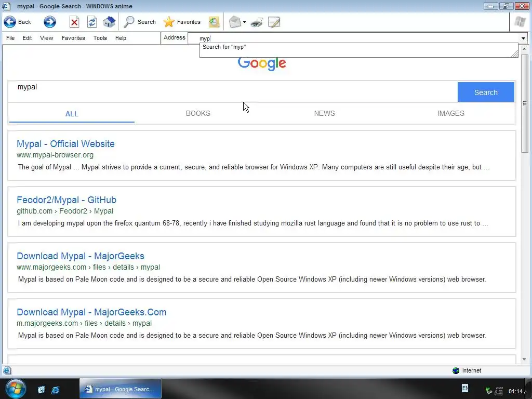The image size is (532, 399).
Task: Open the History clock icon
Action: 214,22
